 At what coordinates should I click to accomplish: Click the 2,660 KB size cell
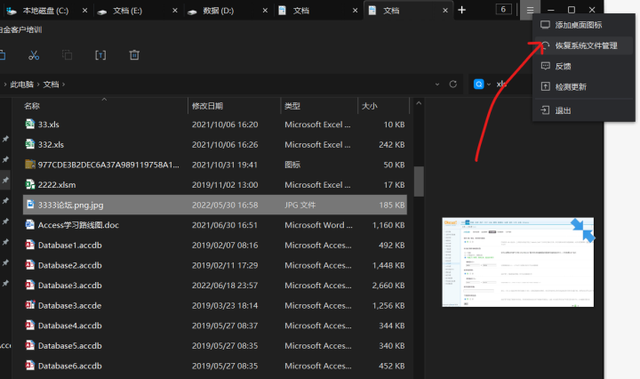(388, 285)
